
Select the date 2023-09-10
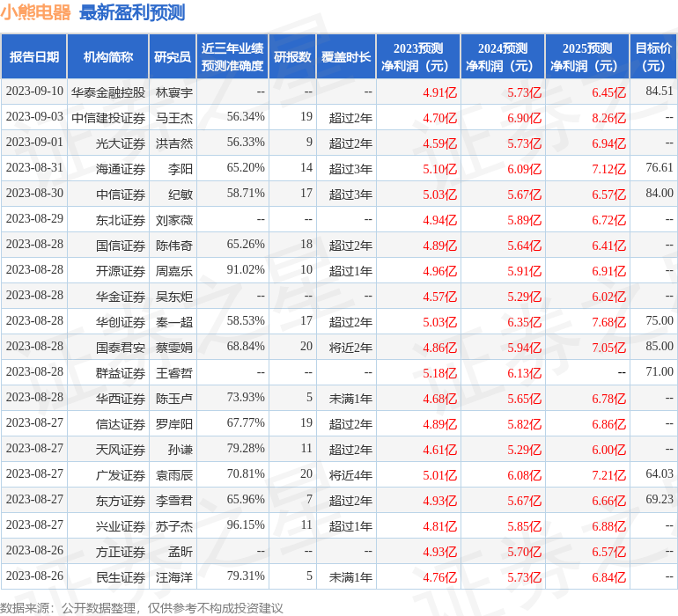click(34, 91)
